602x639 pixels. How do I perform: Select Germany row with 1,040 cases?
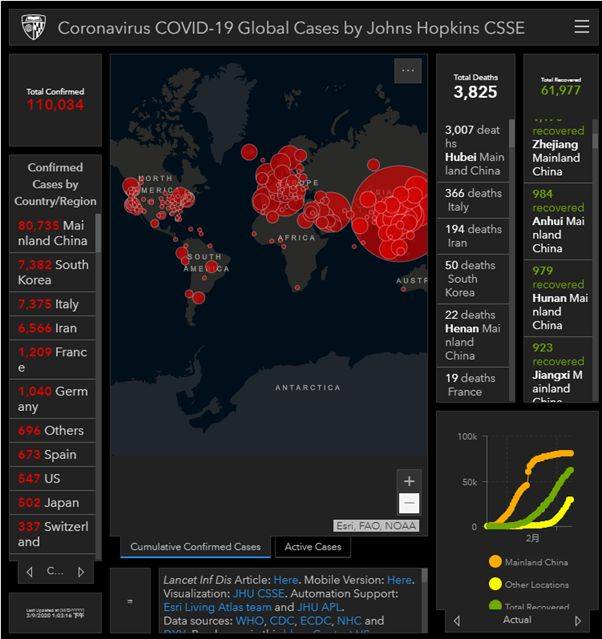click(52, 399)
